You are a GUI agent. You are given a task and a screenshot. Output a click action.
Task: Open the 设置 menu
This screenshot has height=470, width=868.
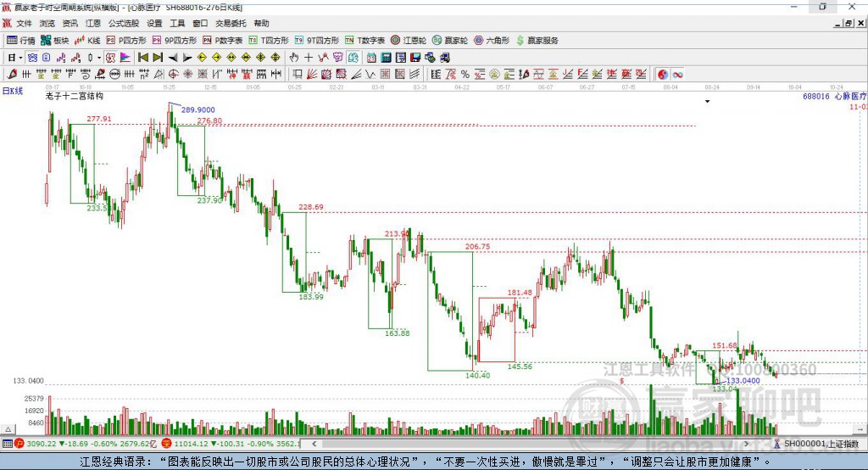click(x=154, y=23)
